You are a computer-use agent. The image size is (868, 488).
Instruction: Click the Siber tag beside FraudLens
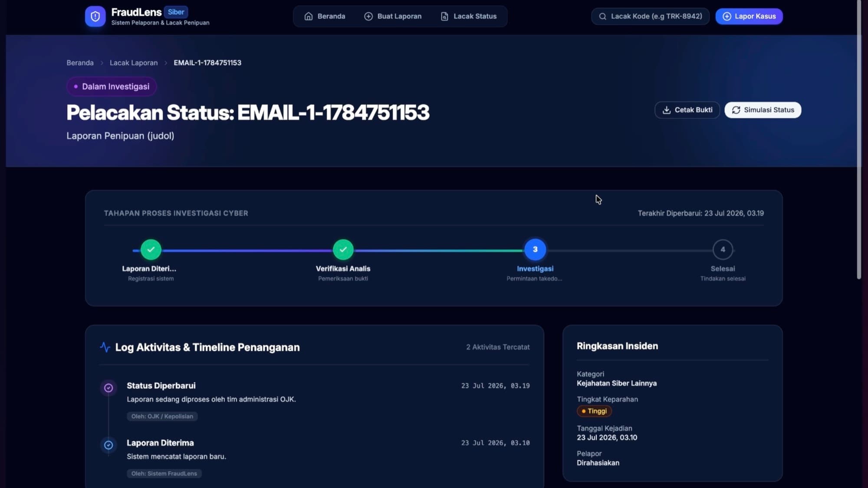pyautogui.click(x=176, y=12)
